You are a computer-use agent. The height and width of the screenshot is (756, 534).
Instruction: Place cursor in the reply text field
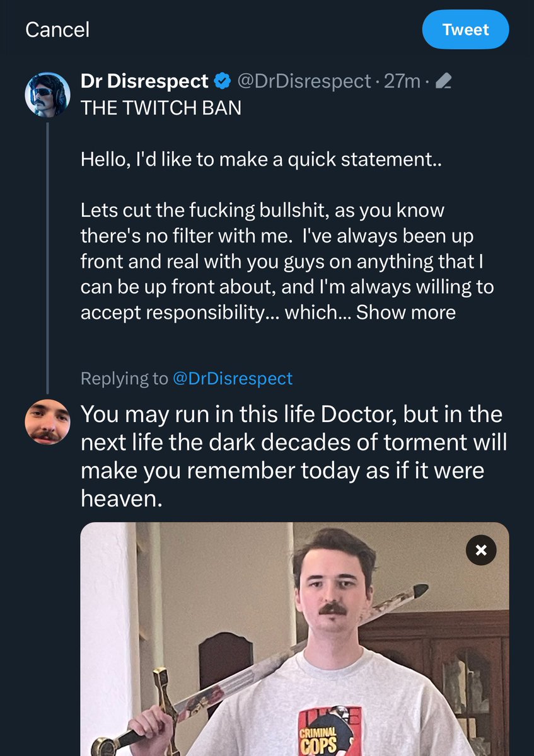click(x=294, y=457)
